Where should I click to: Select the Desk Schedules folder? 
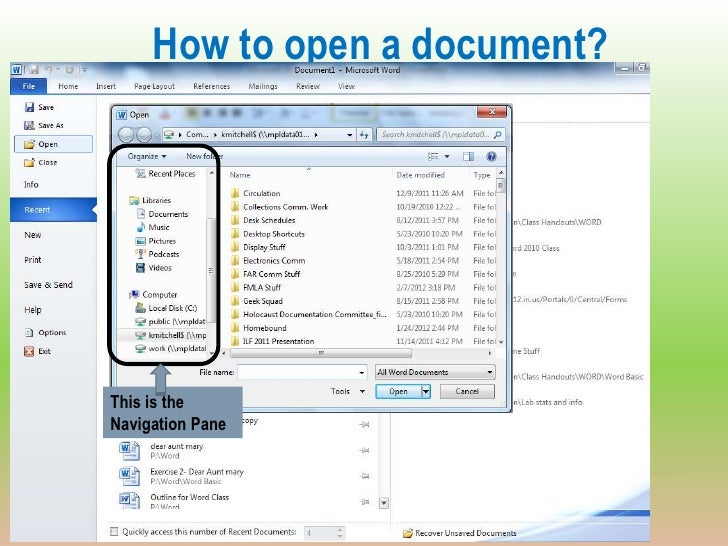coord(263,220)
